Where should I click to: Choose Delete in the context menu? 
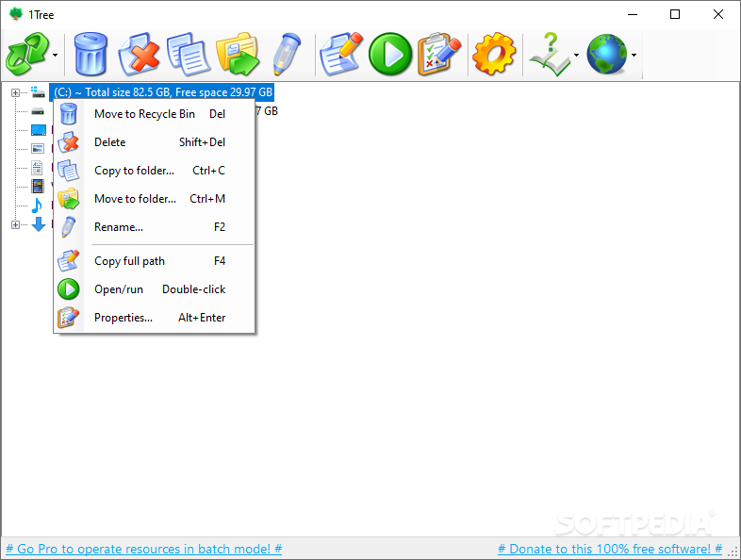(x=155, y=142)
